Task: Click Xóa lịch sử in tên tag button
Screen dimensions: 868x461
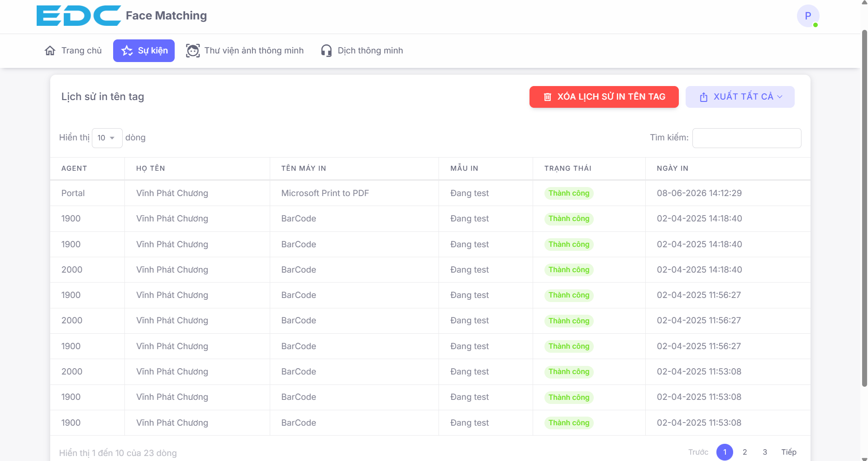Action: click(604, 97)
